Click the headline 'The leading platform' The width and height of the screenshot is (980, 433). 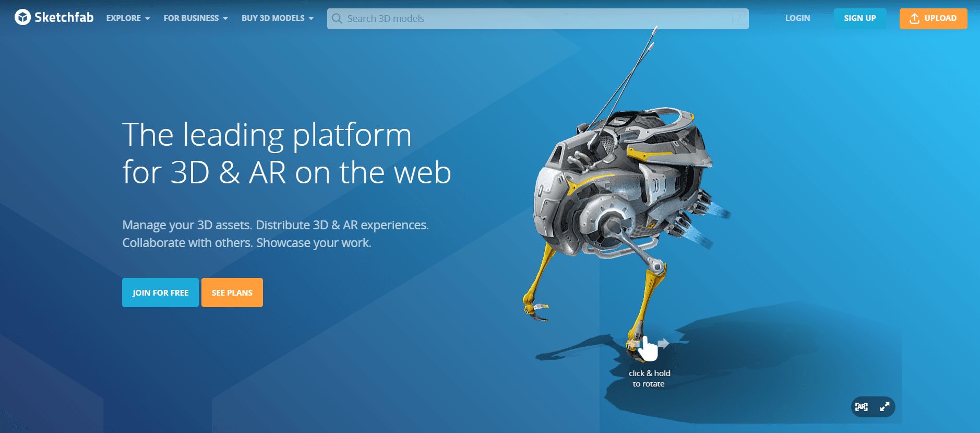pyautogui.click(x=267, y=135)
